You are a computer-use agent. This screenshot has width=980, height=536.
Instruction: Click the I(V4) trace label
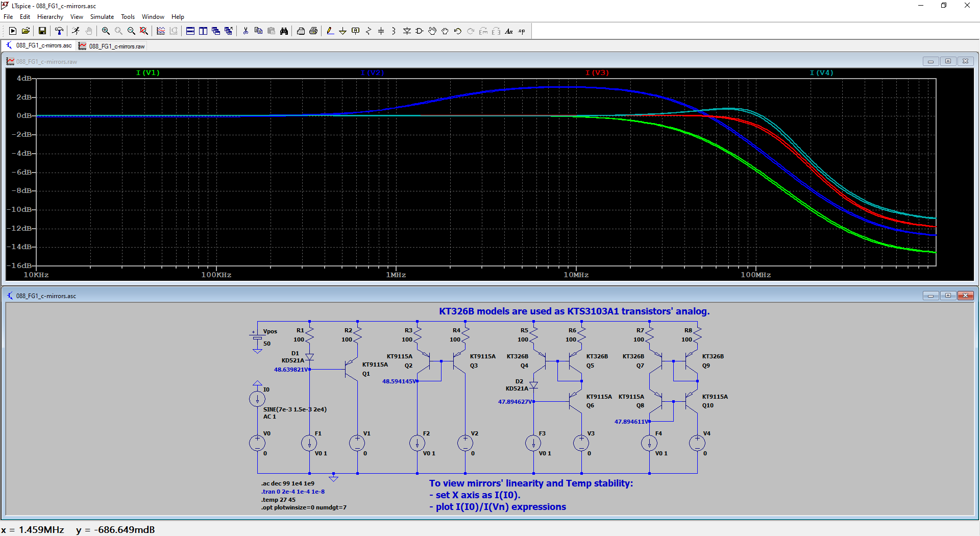pos(821,72)
